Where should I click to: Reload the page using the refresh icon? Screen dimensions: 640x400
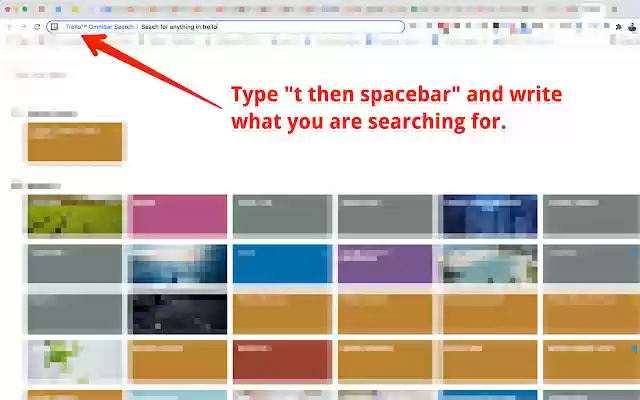pyautogui.click(x=37, y=27)
